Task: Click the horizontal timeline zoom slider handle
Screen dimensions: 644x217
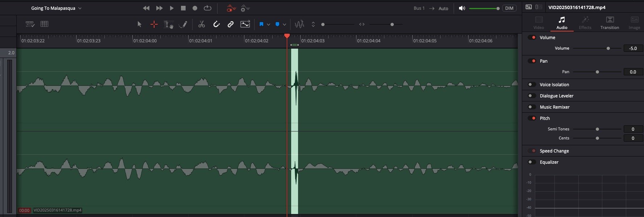Action: (x=392, y=24)
